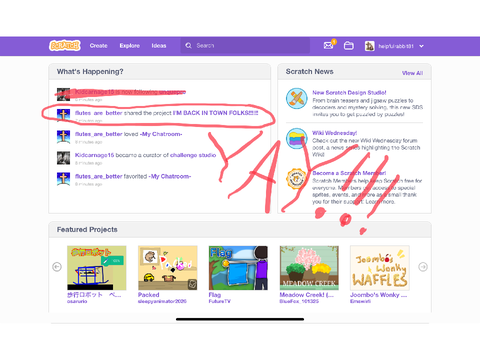Open the Create menu item
Screen dimensions: 480x360
tap(98, 46)
